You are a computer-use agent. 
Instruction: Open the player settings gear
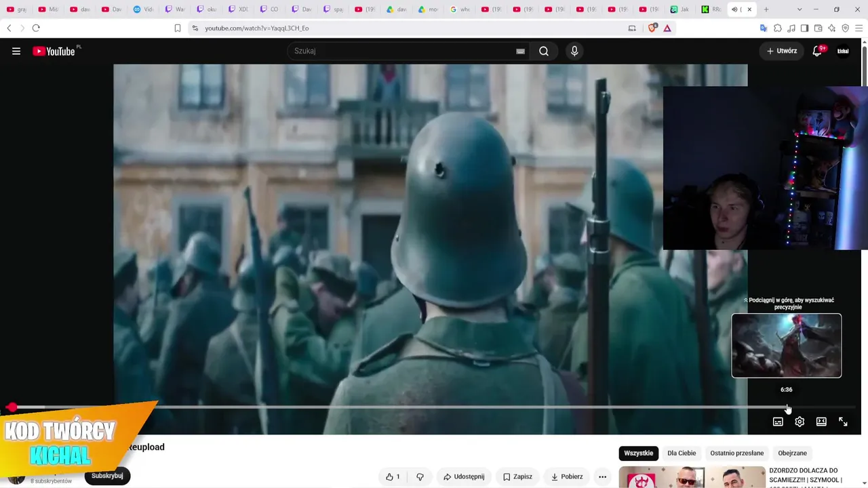point(800,422)
